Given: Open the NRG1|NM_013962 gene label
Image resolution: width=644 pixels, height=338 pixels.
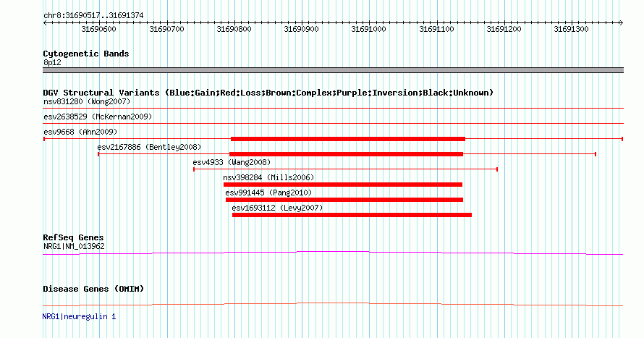Looking at the screenshot, I should click(74, 246).
